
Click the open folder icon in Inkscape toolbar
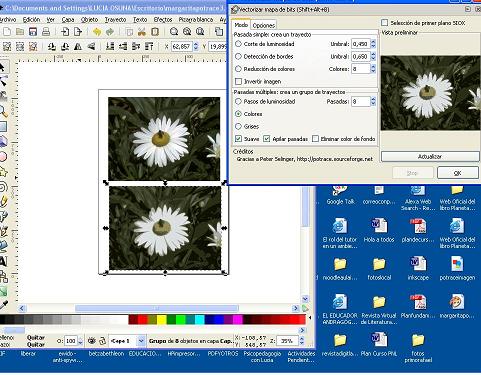coord(20,32)
